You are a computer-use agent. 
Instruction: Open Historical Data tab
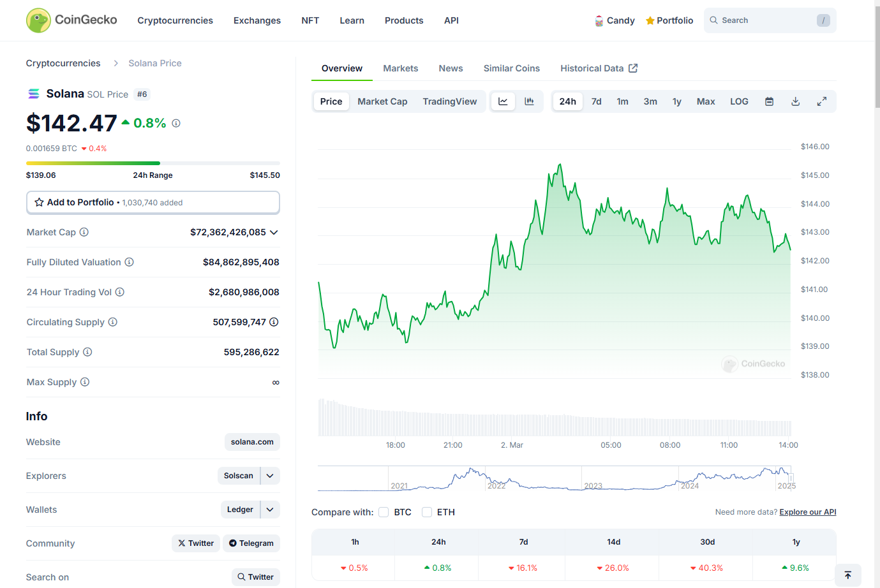(599, 68)
